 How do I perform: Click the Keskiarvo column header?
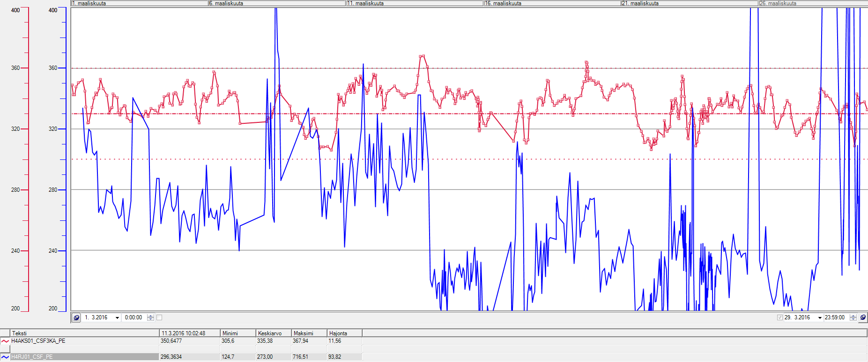[x=274, y=333]
